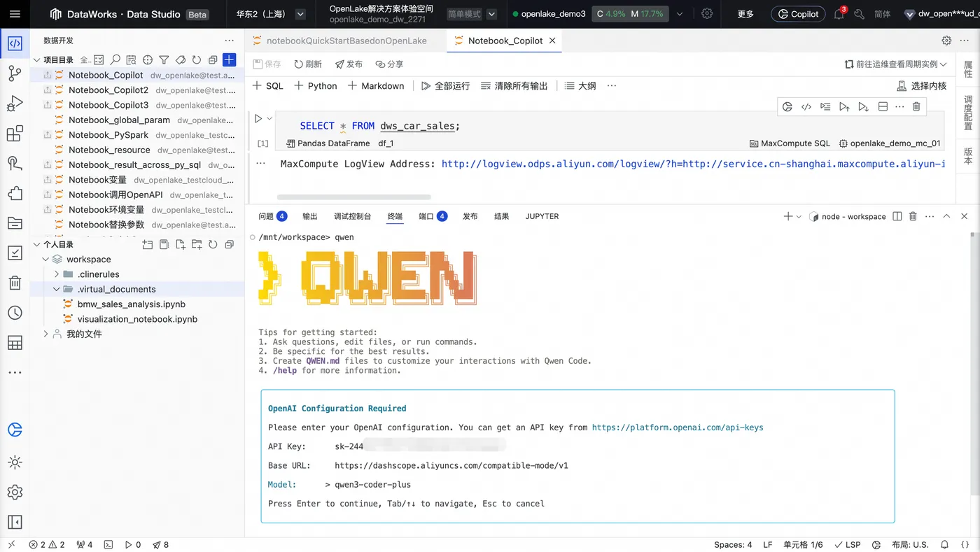Viewport: 980px width, 552px height.
Task: Run this cell and below icon
Action: [x=863, y=106]
